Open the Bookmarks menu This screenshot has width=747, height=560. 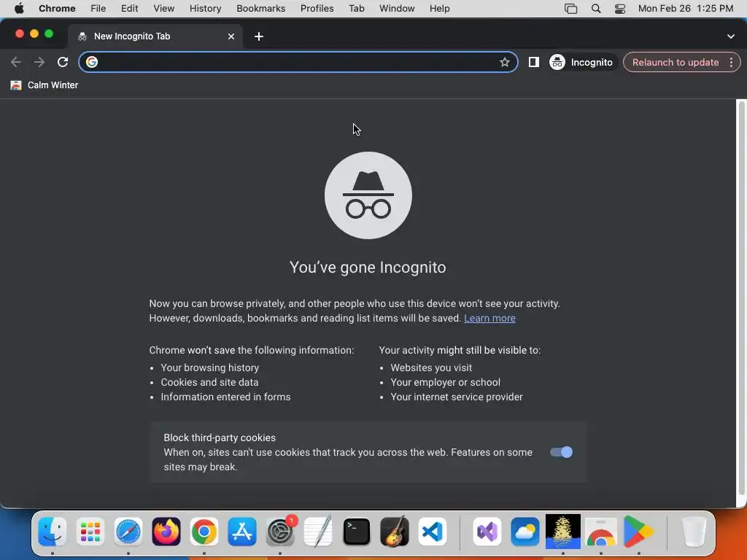point(260,9)
